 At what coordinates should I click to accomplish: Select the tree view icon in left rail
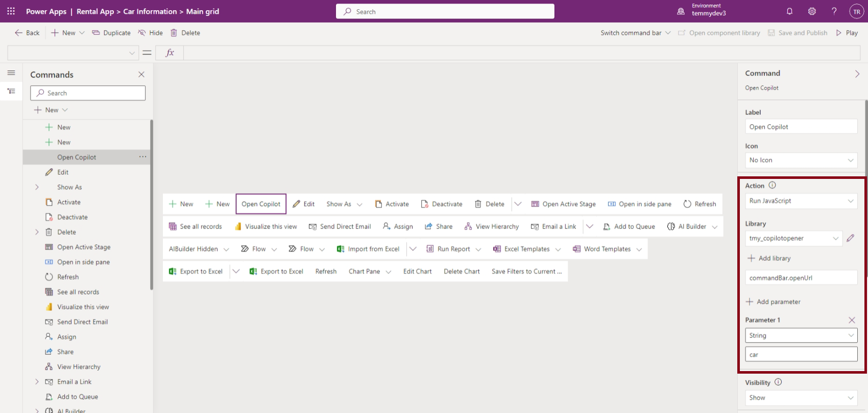(x=11, y=91)
